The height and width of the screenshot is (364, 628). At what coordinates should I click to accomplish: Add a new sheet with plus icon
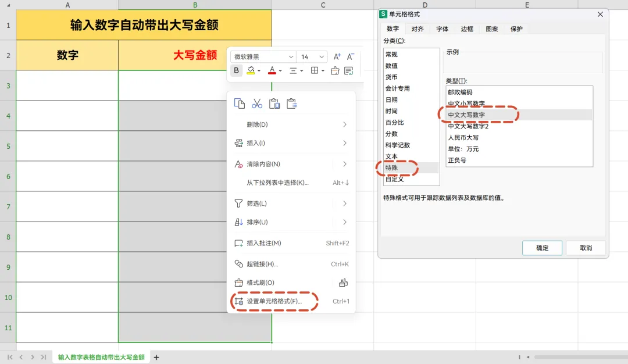coord(156,357)
